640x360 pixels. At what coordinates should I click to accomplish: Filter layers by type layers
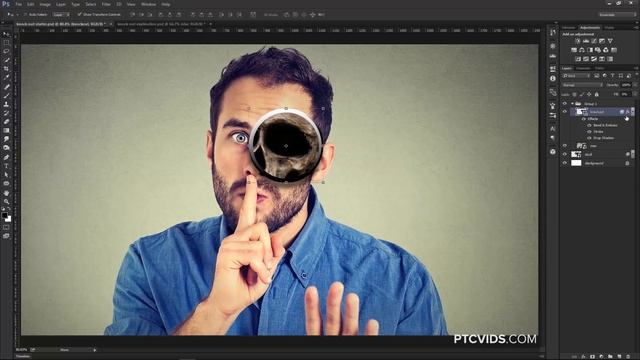coord(613,76)
